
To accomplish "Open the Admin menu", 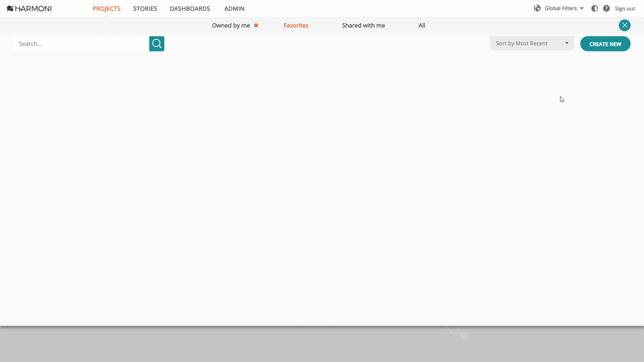I will pos(234,9).
